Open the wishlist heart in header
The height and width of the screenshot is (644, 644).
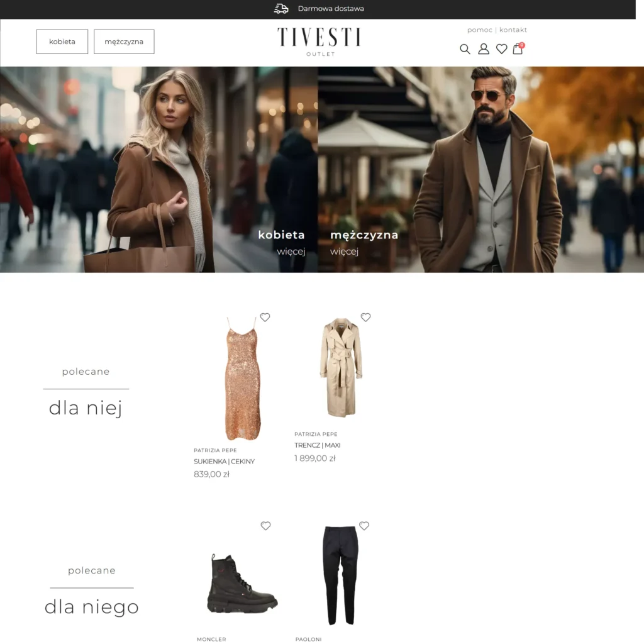point(501,49)
